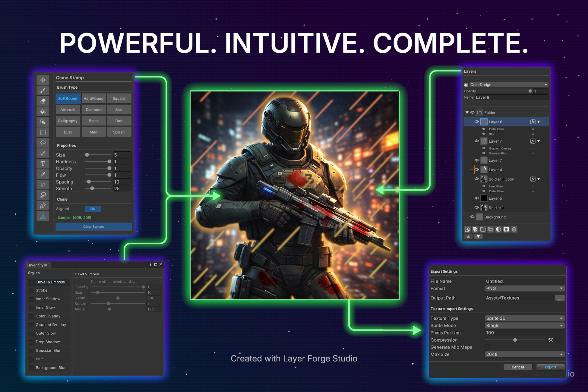Click the delete layer trash icon

(x=514, y=229)
